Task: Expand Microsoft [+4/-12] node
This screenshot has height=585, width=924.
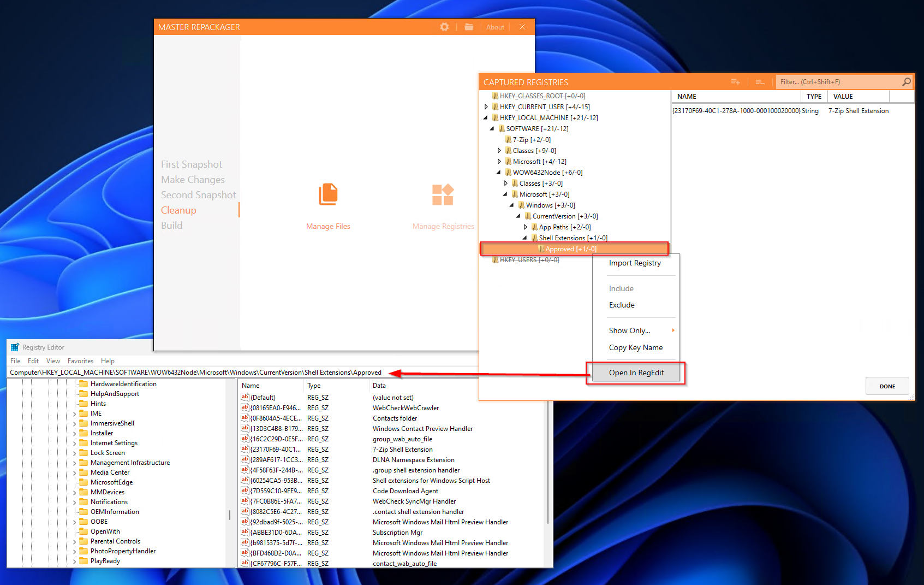Action: [x=499, y=162]
